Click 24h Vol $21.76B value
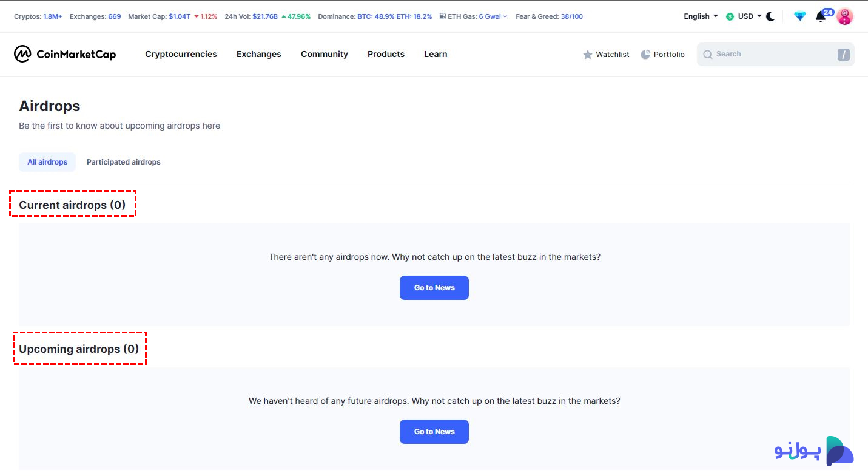The image size is (868, 476). click(x=264, y=16)
